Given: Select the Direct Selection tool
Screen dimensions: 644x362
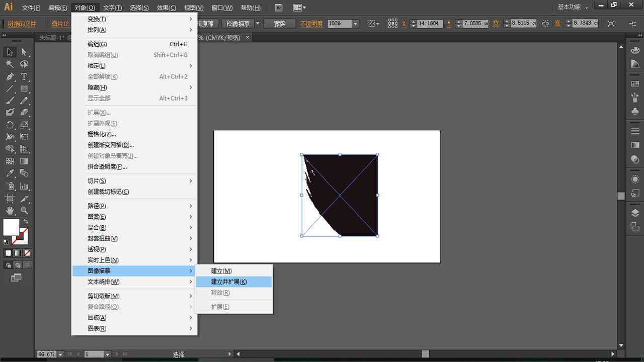Looking at the screenshot, I should pos(24,52).
